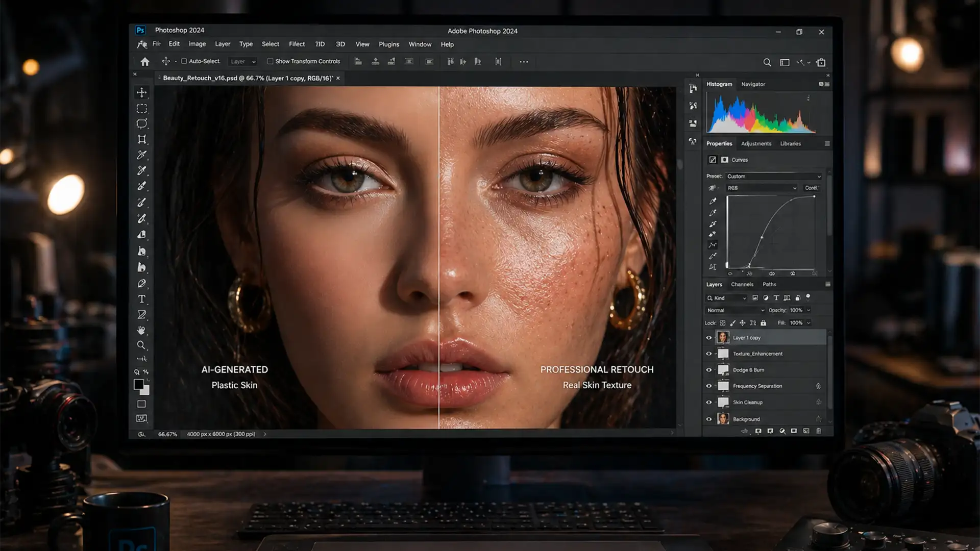
Task: Select the Move tool in toolbar
Action: pos(142,92)
